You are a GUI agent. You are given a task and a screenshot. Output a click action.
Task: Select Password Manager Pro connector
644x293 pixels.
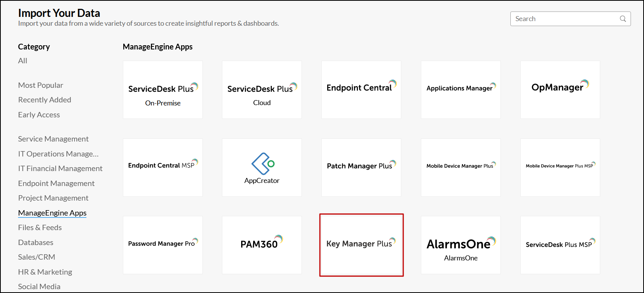163,245
